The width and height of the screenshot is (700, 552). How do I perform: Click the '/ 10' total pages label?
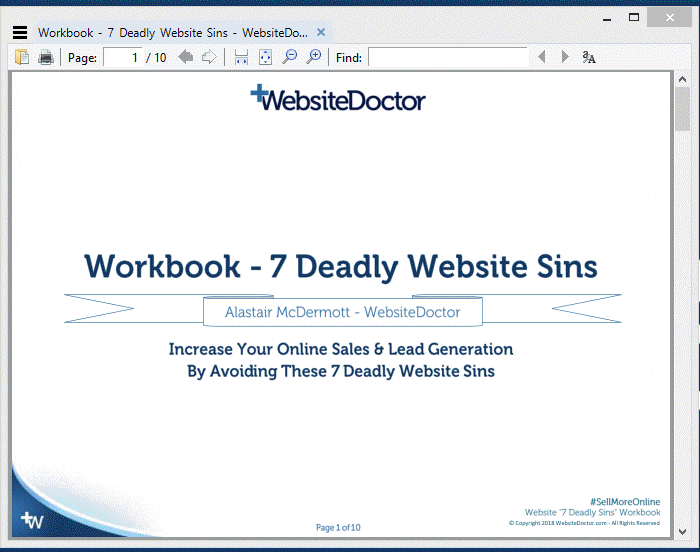coord(156,58)
